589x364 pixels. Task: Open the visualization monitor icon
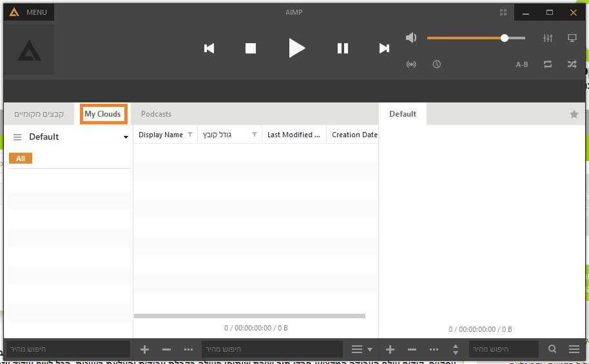572,38
